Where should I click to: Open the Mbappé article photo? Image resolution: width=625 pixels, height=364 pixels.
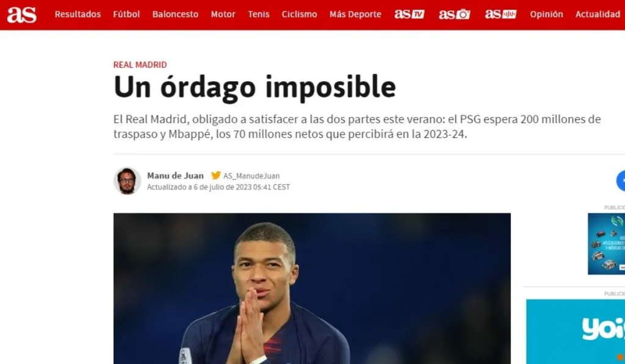312,288
